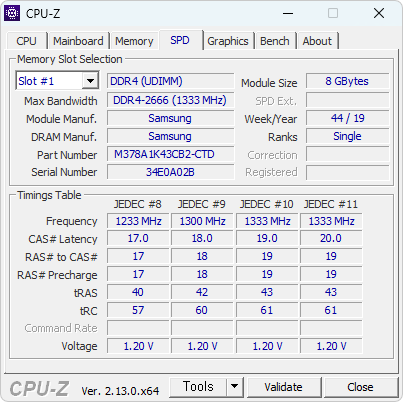Click the DDR4 (UDIMM) memory type field
Viewport: 403px width, 402px height.
(x=170, y=81)
